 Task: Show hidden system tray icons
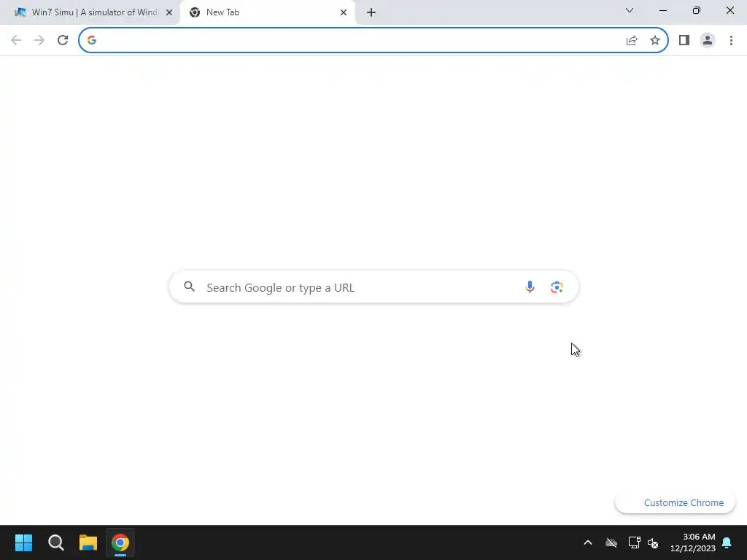[x=588, y=542]
